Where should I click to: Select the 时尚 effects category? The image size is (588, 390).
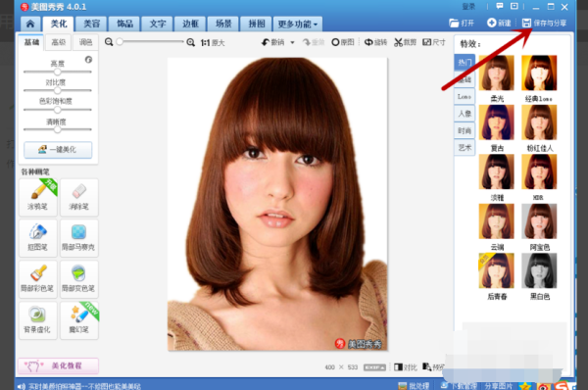(x=465, y=130)
